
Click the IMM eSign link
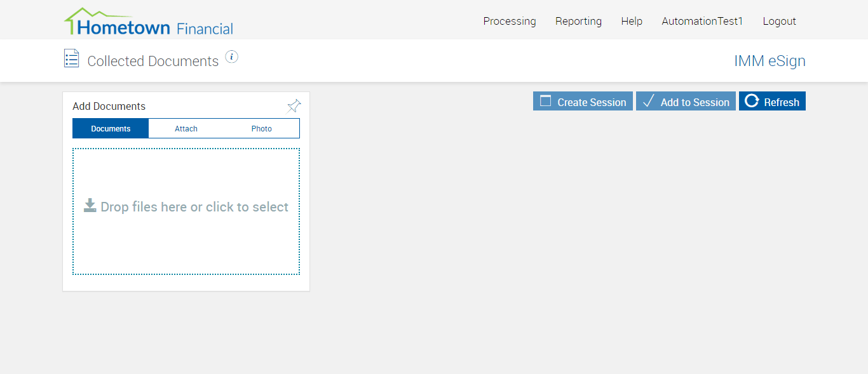coord(770,61)
